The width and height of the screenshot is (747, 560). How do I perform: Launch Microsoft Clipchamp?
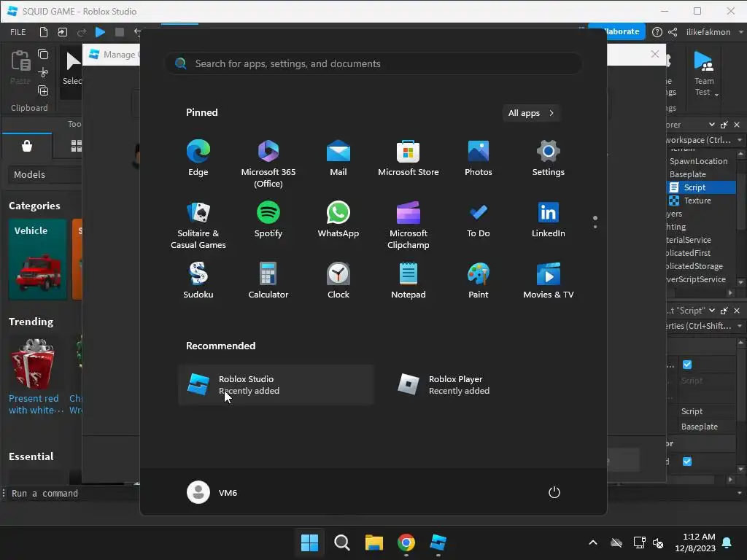[x=409, y=225]
